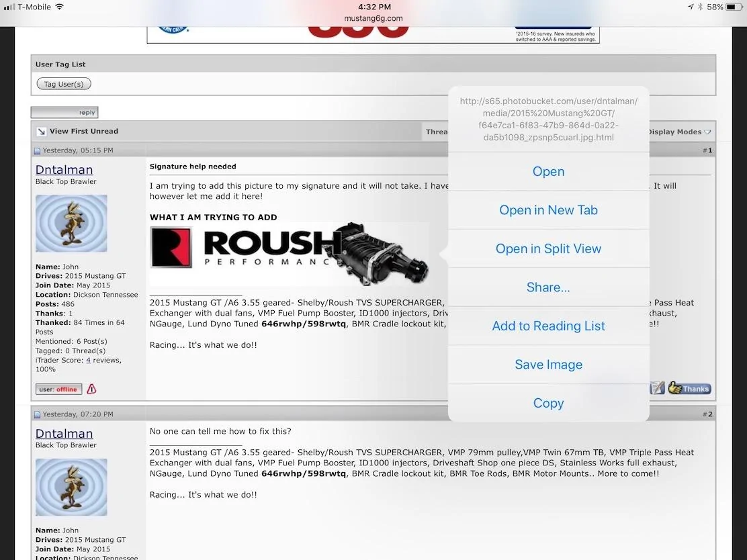Click post icon beside Yesterday, 07:20 PM
Viewport: 747px width, 560px height.
37,415
